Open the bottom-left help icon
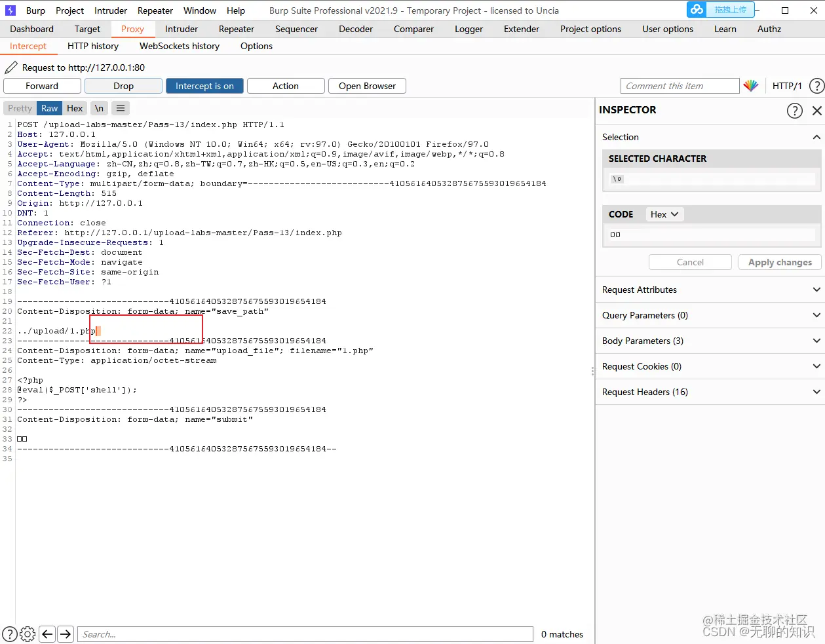The image size is (825, 644). 10,634
